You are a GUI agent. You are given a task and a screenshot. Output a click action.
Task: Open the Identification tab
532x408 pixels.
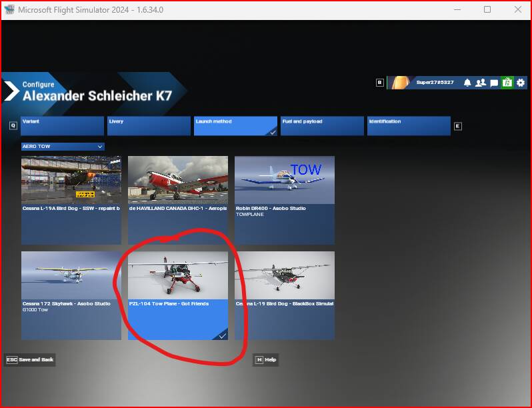tap(409, 126)
